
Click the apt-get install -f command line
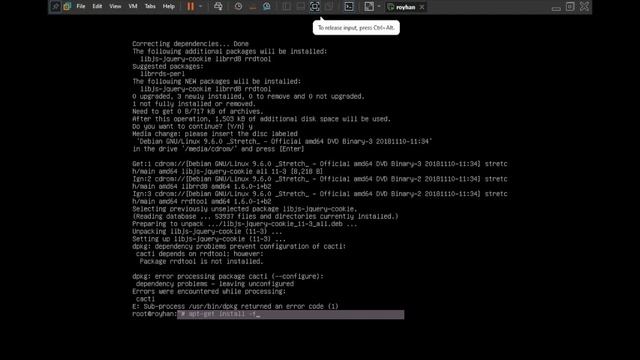pos(291,314)
